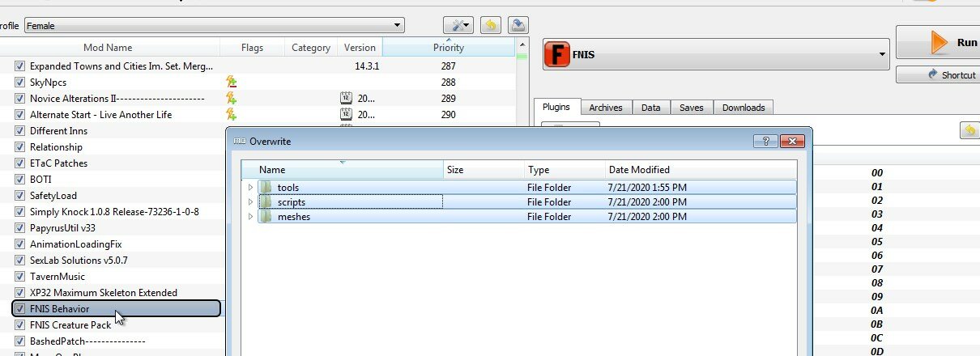980x356 pixels.
Task: Click the flag icon on Novice Alterations II row
Action: click(231, 98)
